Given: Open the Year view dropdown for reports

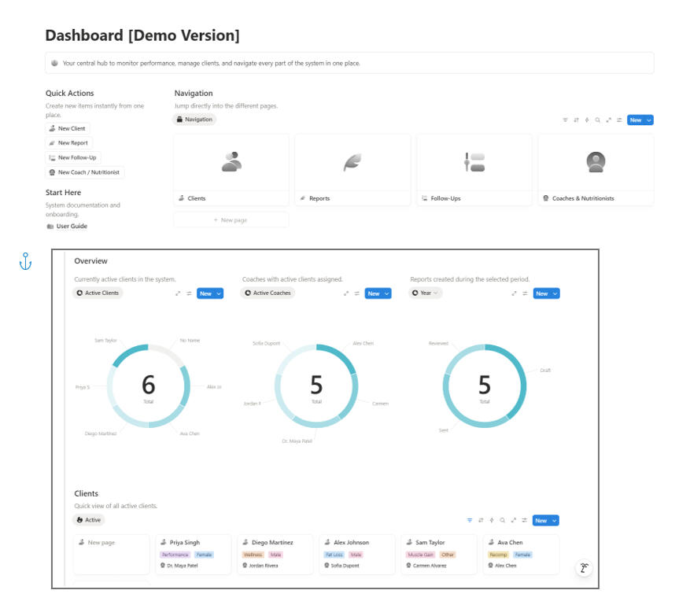Looking at the screenshot, I should point(426,293).
